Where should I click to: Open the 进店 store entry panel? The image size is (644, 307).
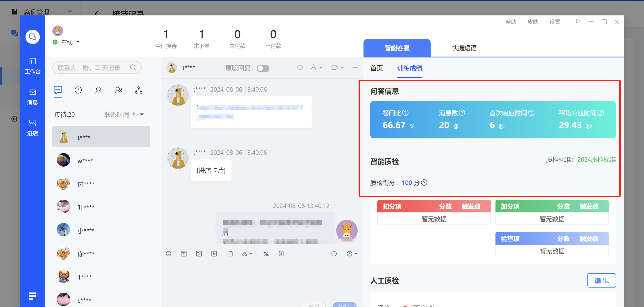click(32, 128)
